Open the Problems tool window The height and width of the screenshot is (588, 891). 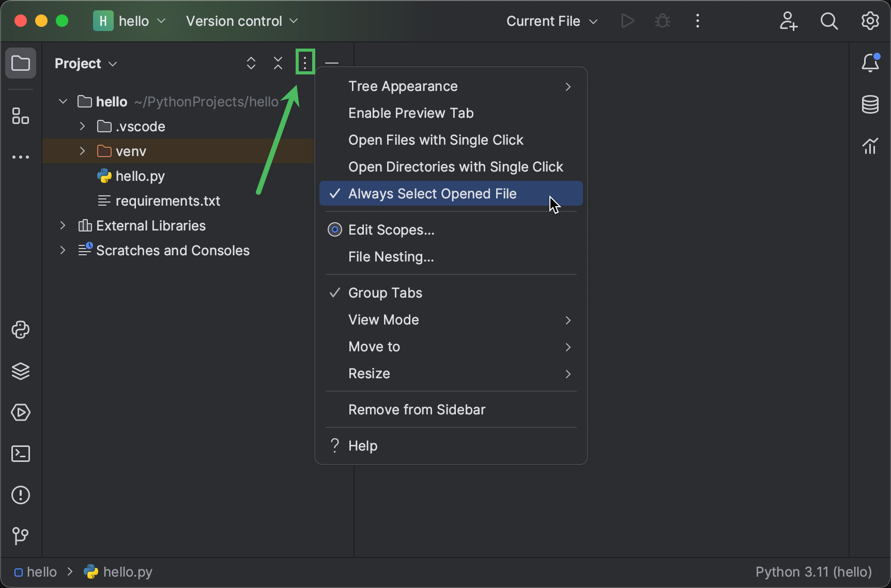[21, 495]
